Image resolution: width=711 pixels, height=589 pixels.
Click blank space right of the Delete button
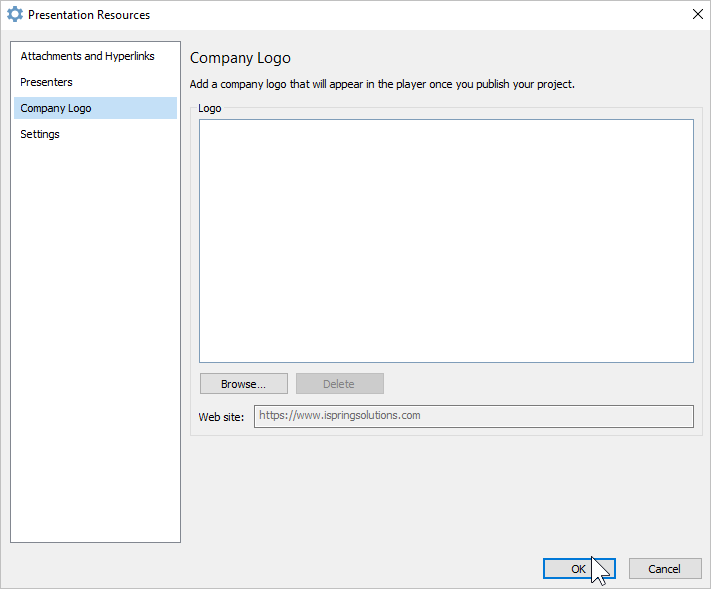click(x=537, y=384)
